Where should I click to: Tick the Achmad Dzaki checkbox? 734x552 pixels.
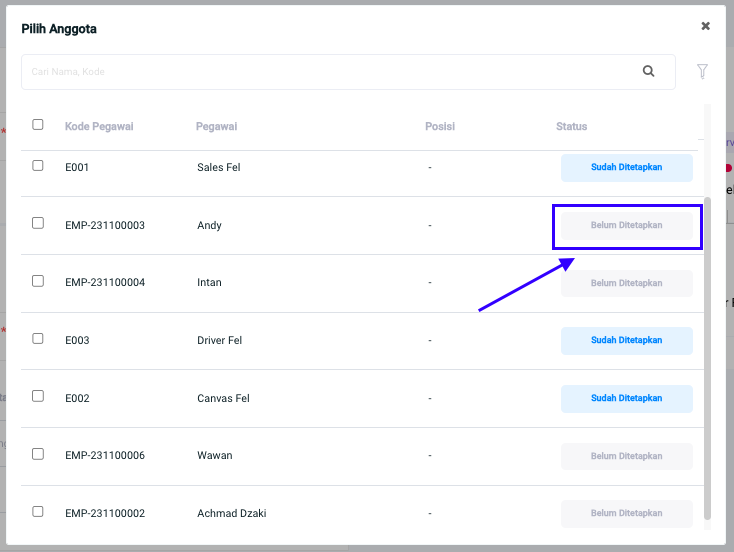38,512
